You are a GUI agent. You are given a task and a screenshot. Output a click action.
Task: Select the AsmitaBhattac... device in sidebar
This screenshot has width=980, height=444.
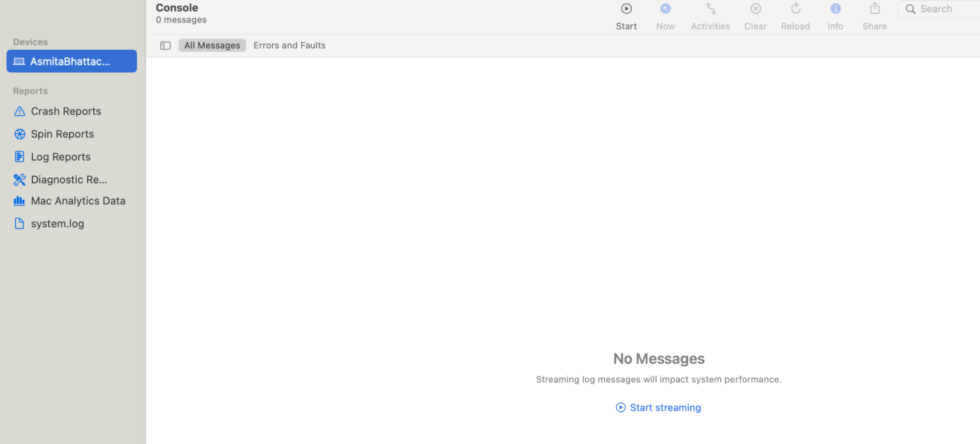pyautogui.click(x=71, y=61)
